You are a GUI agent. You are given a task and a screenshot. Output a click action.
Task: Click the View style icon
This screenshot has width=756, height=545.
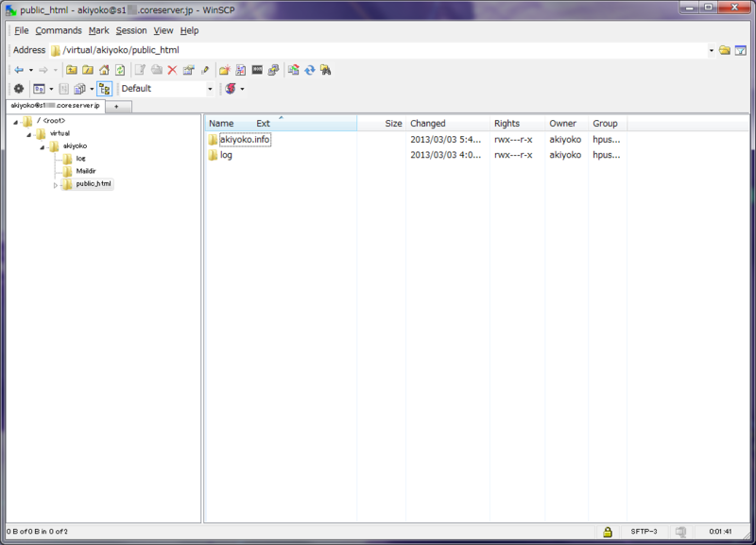[x=39, y=89]
